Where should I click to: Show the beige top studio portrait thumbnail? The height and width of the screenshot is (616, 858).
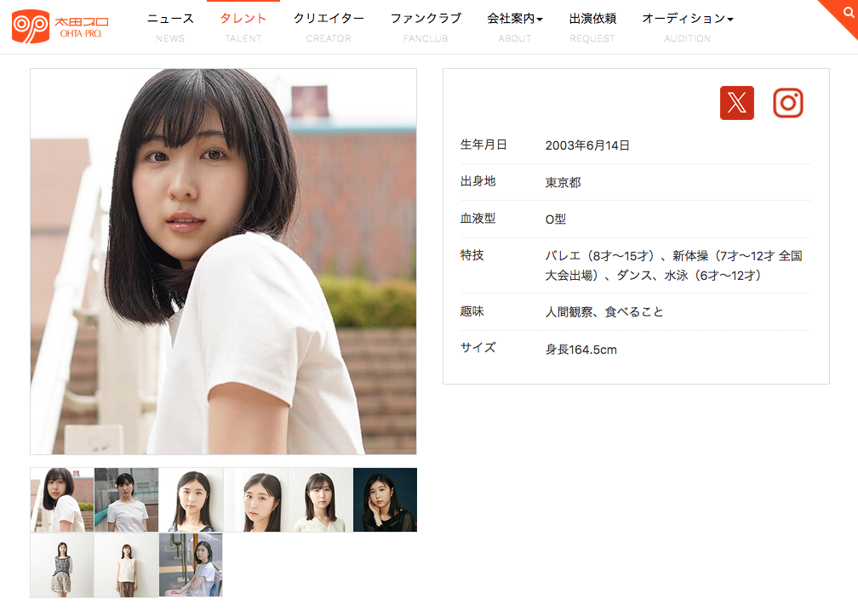[320, 500]
